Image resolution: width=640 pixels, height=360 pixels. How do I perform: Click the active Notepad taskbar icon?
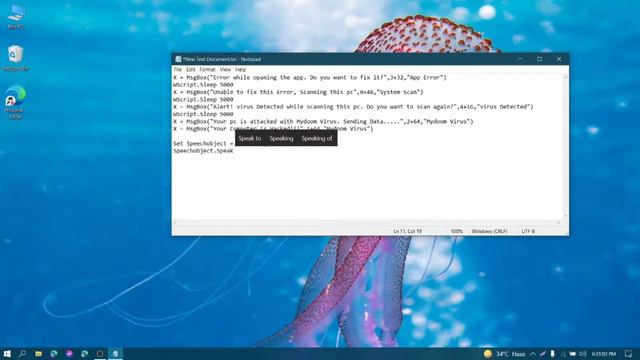[x=116, y=353]
